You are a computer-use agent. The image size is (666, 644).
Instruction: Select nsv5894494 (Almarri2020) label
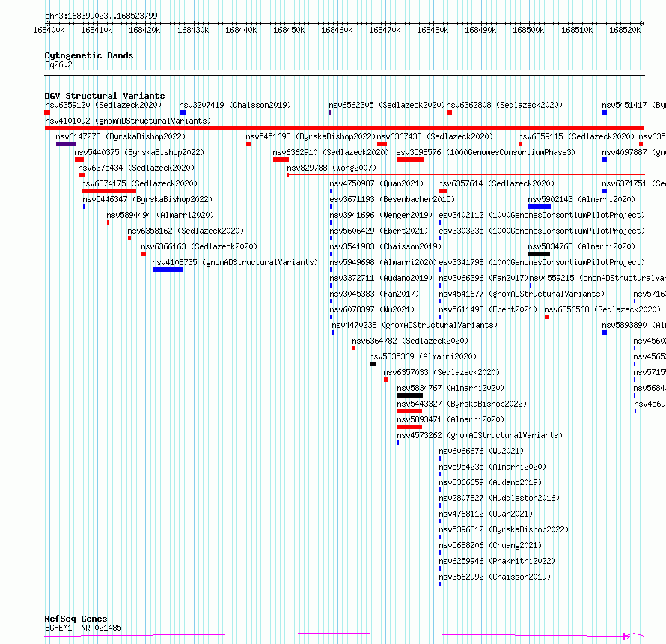pos(160,215)
